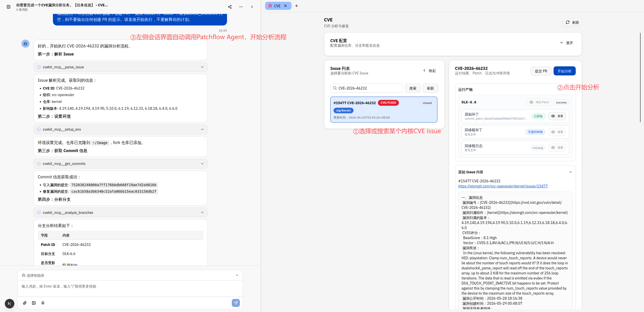
Task: Click the insert image icon
Action: [x=34, y=303]
